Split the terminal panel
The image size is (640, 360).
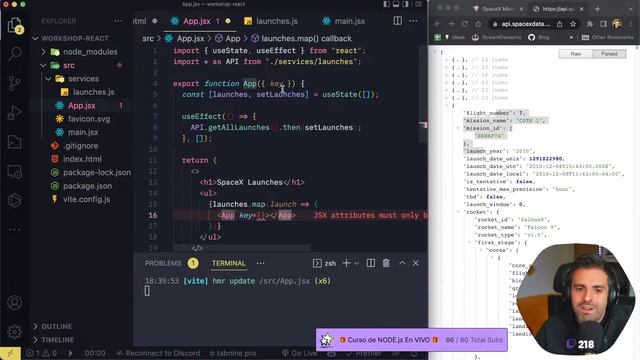point(371,263)
